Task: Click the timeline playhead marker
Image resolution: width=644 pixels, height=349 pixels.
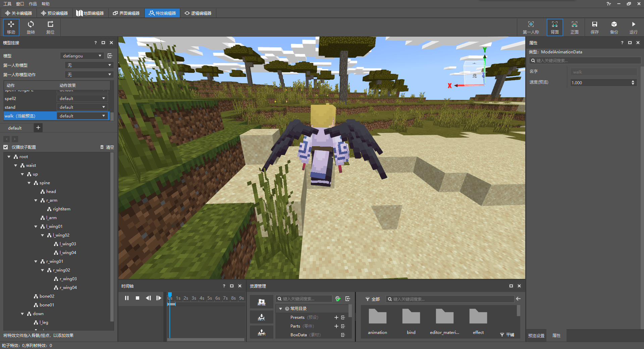Action: point(170,295)
